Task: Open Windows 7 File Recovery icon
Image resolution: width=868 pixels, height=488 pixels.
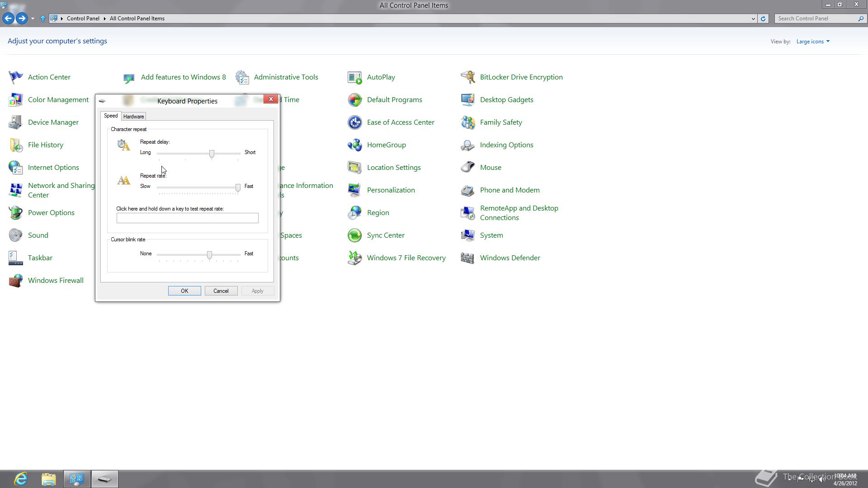Action: 355,258
